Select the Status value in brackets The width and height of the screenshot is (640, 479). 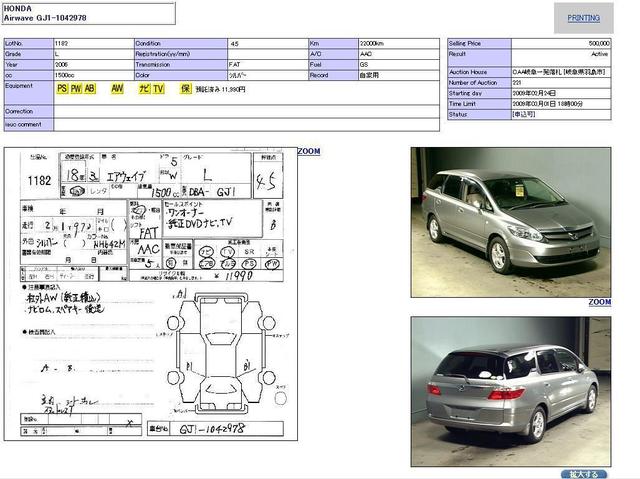click(x=524, y=114)
